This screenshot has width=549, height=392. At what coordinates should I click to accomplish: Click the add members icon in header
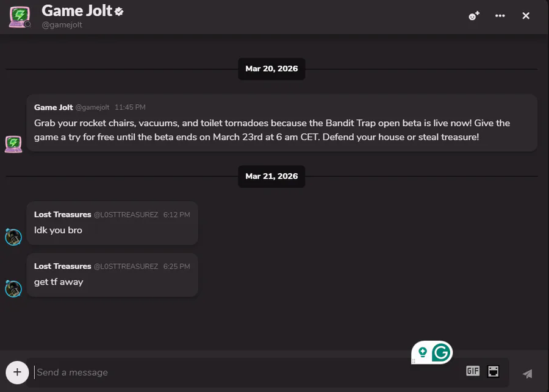coord(473,16)
